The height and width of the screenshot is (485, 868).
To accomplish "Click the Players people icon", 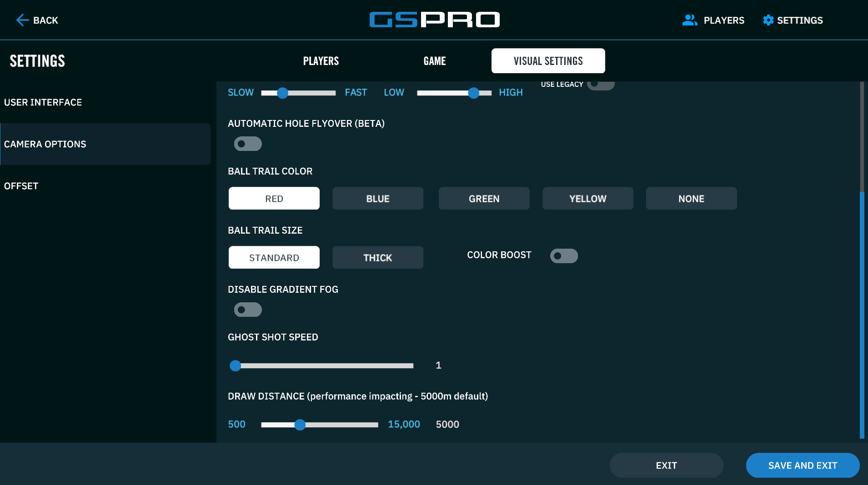I will coord(689,20).
